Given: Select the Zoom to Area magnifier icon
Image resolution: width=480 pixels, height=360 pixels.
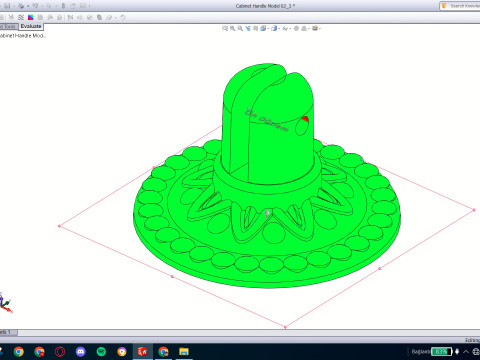Looking at the screenshot, I should tap(232, 29).
